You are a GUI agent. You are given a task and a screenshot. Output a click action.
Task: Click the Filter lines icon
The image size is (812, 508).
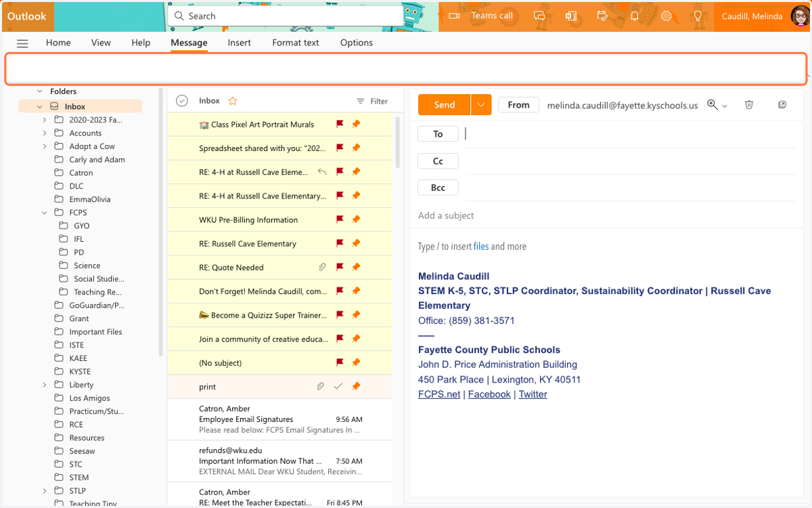point(361,102)
